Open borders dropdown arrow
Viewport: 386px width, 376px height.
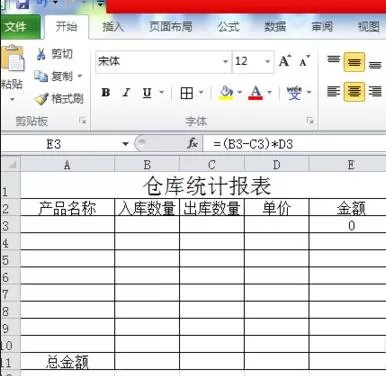tap(201, 92)
